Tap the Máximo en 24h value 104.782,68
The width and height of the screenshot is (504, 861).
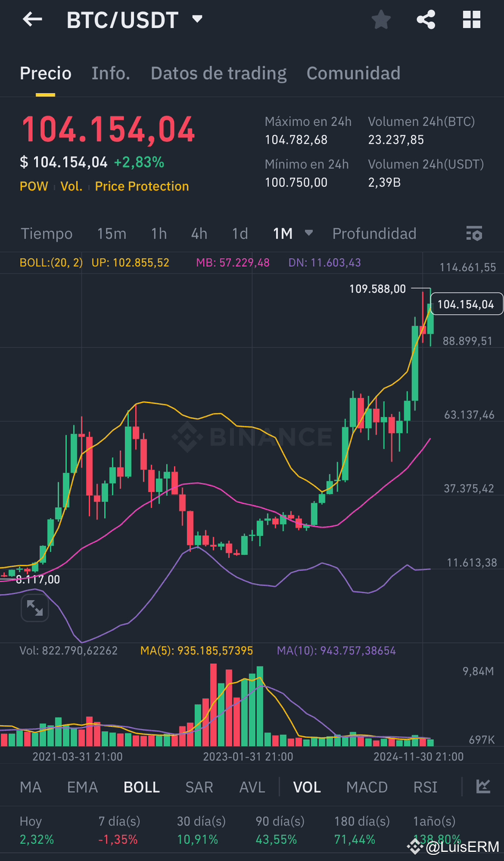coord(296,140)
